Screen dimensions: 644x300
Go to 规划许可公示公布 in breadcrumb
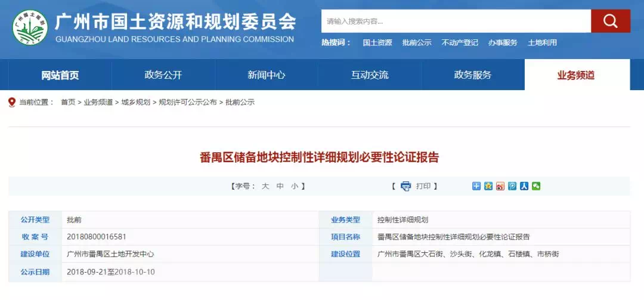coord(188,103)
